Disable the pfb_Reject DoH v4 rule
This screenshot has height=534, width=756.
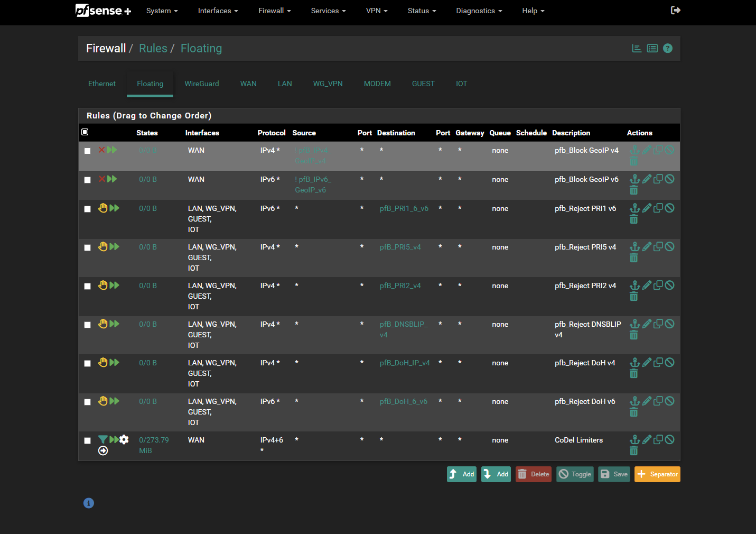tap(670, 362)
